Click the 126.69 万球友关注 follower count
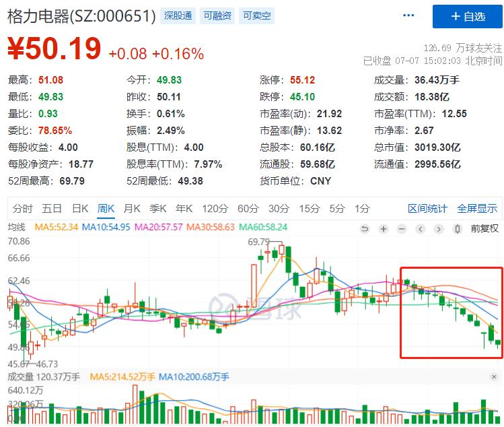Viewport: 504px width, 427px height. click(462, 48)
